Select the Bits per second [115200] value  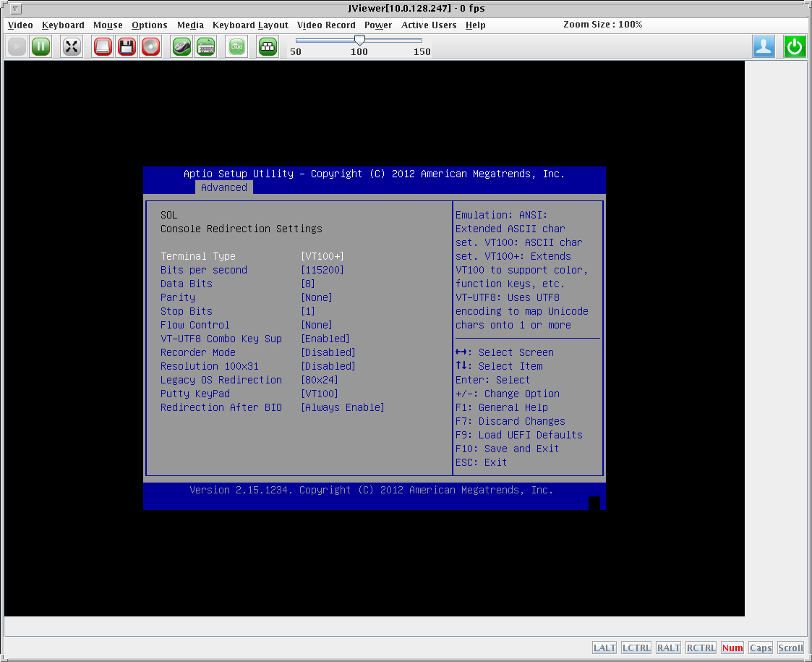[x=322, y=270]
